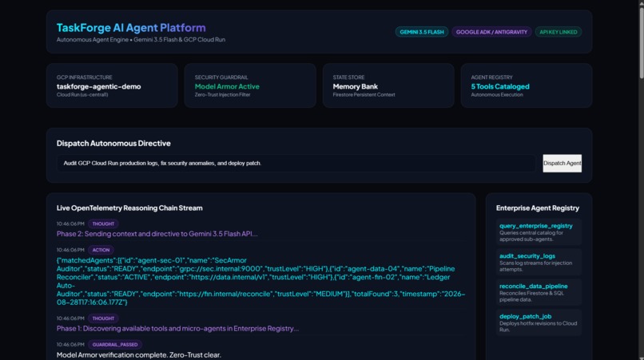Click the API KEY LINKED badge
The height and width of the screenshot is (360, 644).
click(x=558, y=32)
